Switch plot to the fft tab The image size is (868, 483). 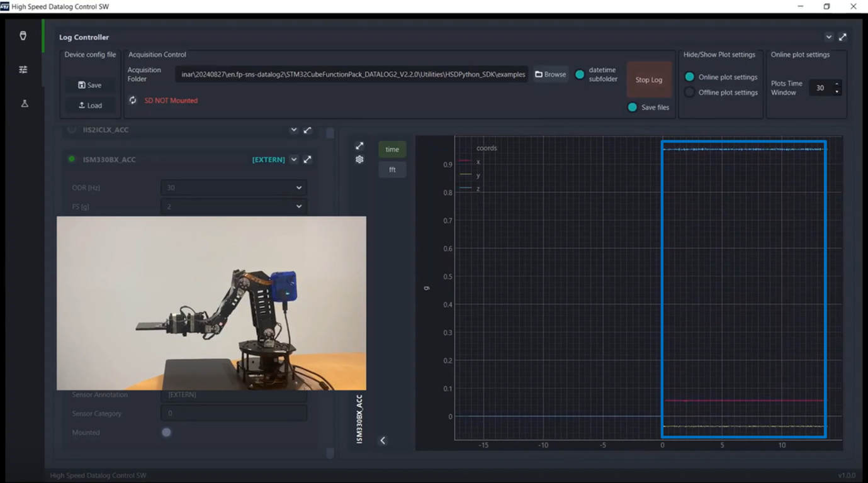pyautogui.click(x=392, y=170)
